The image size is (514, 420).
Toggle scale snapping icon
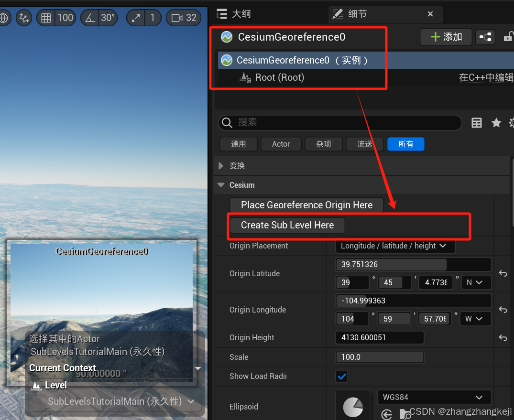135,18
